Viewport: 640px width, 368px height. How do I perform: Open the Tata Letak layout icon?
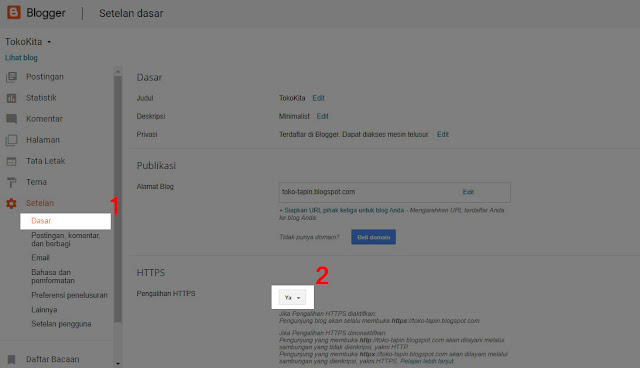[x=11, y=161]
